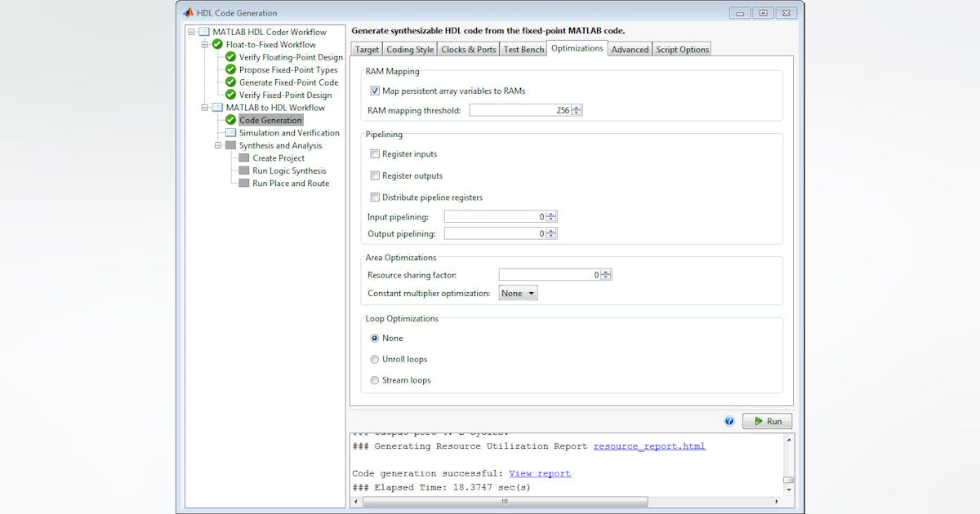Click green check beside Propose Fixed-Point Types
The height and width of the screenshot is (514, 980).
click(230, 70)
